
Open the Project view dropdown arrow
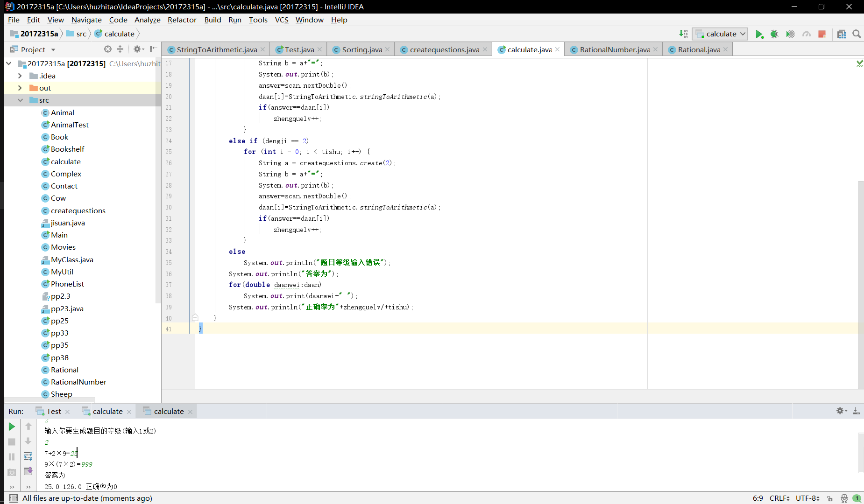53,49
